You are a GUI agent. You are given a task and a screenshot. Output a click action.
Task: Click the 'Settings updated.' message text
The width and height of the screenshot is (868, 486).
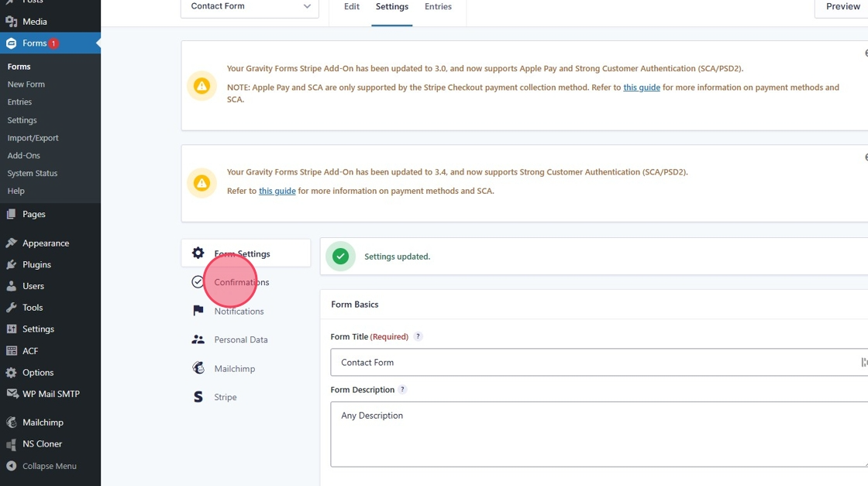coord(397,257)
